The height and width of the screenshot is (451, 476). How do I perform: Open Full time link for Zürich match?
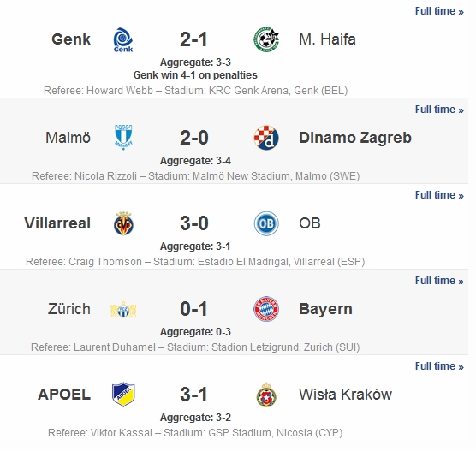tap(439, 281)
